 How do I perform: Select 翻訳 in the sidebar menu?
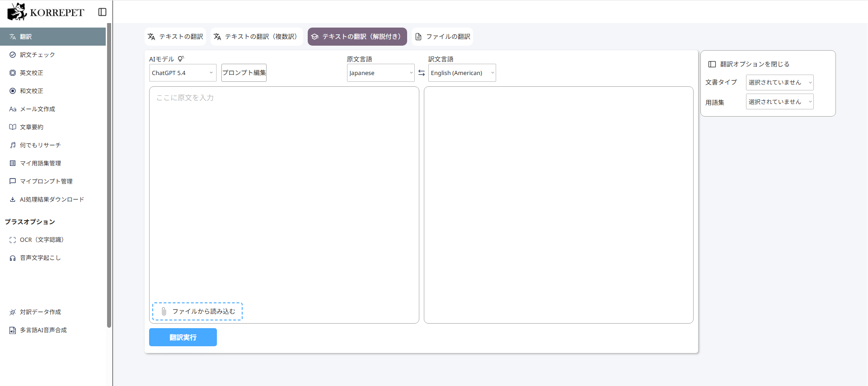pos(53,37)
